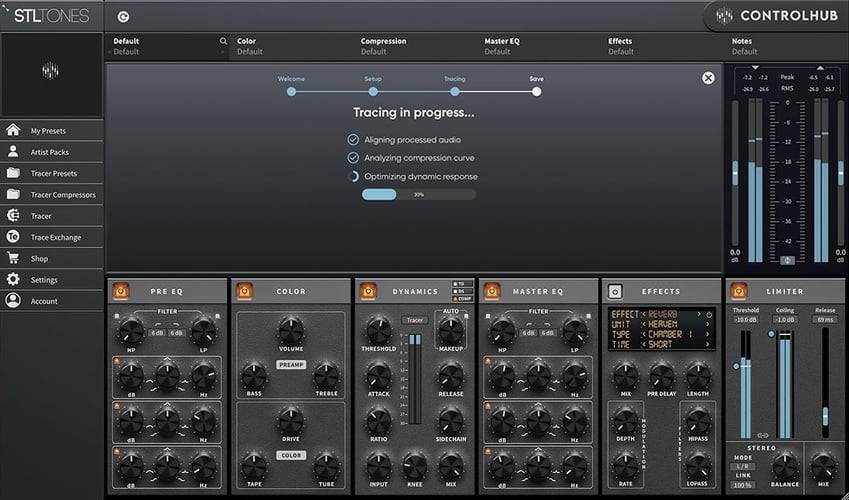Open Account user icon

[x=13, y=301]
